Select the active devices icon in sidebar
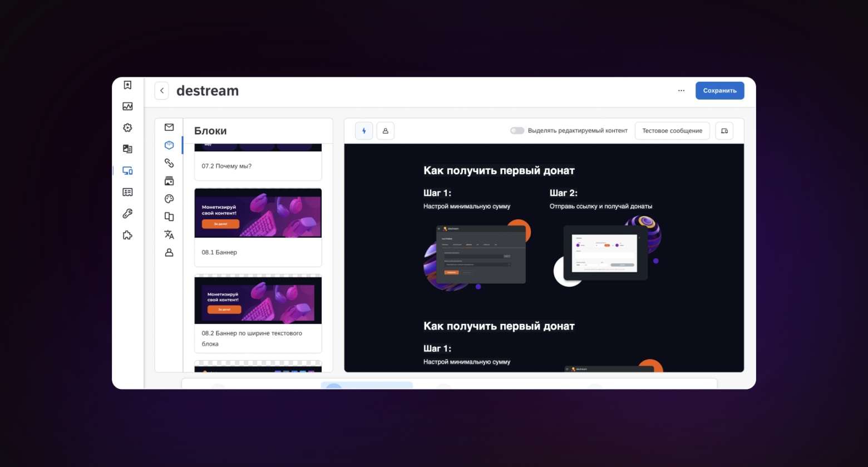868x467 pixels. click(x=127, y=171)
